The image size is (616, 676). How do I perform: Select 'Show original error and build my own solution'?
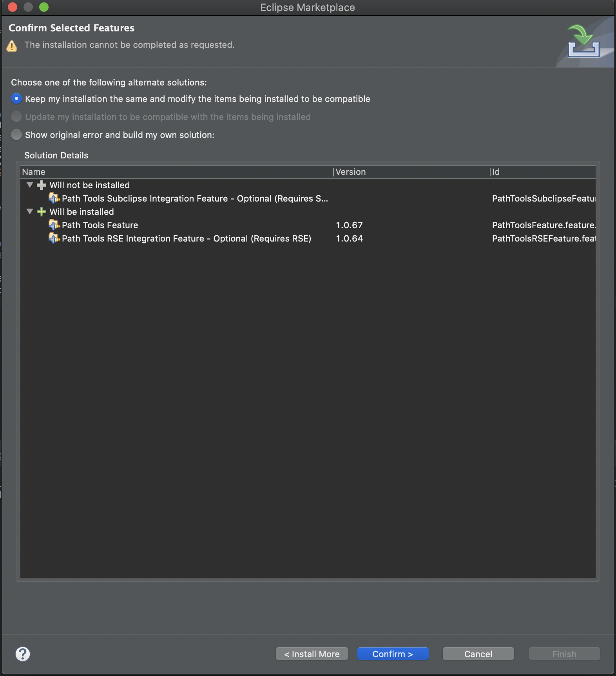click(x=16, y=135)
